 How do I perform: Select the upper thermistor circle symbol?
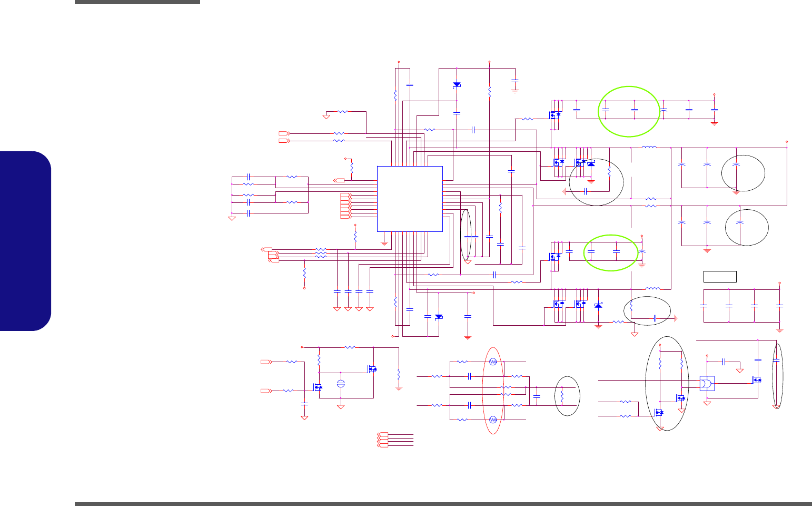click(x=493, y=362)
